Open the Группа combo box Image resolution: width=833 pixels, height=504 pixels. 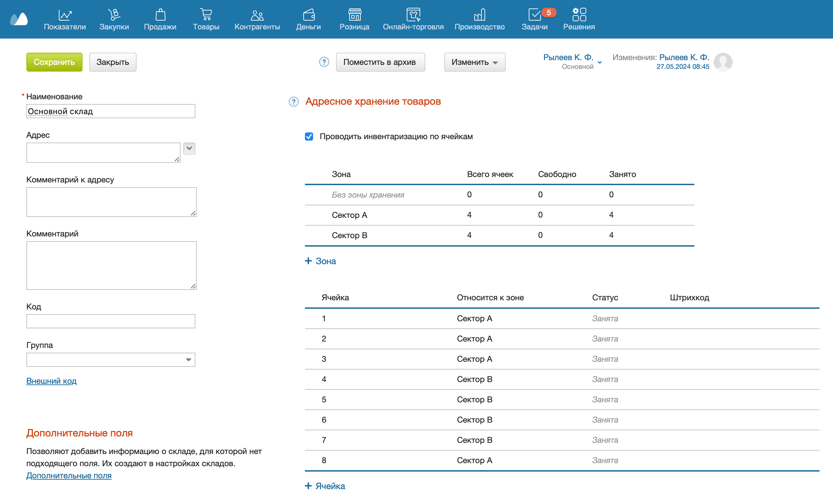click(x=111, y=360)
